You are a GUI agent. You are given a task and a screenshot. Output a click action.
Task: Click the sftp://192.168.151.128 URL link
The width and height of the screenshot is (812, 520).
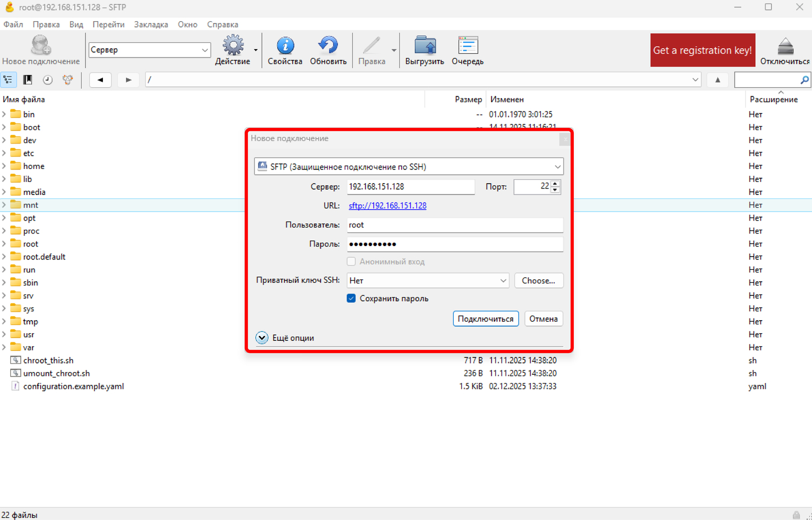coord(388,206)
